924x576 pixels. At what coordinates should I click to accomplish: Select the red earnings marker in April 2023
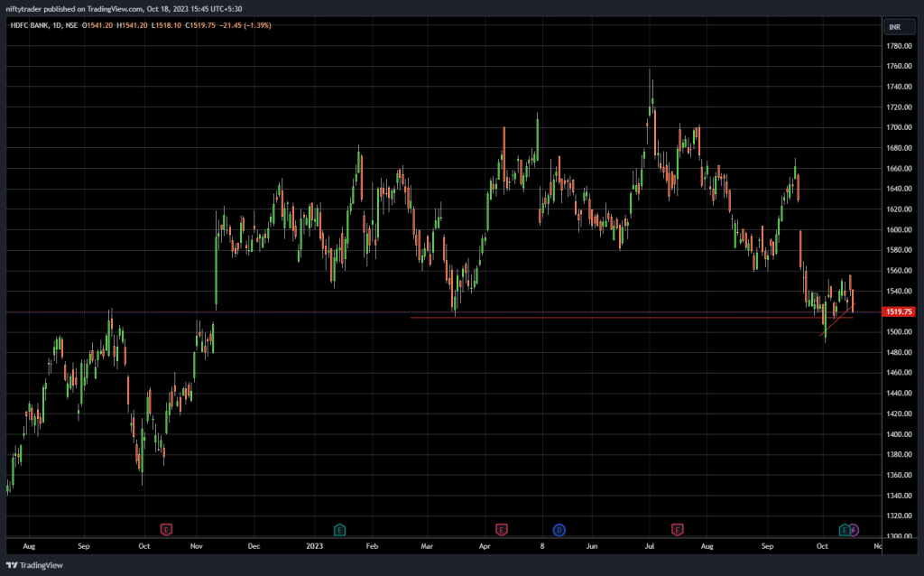coord(502,529)
